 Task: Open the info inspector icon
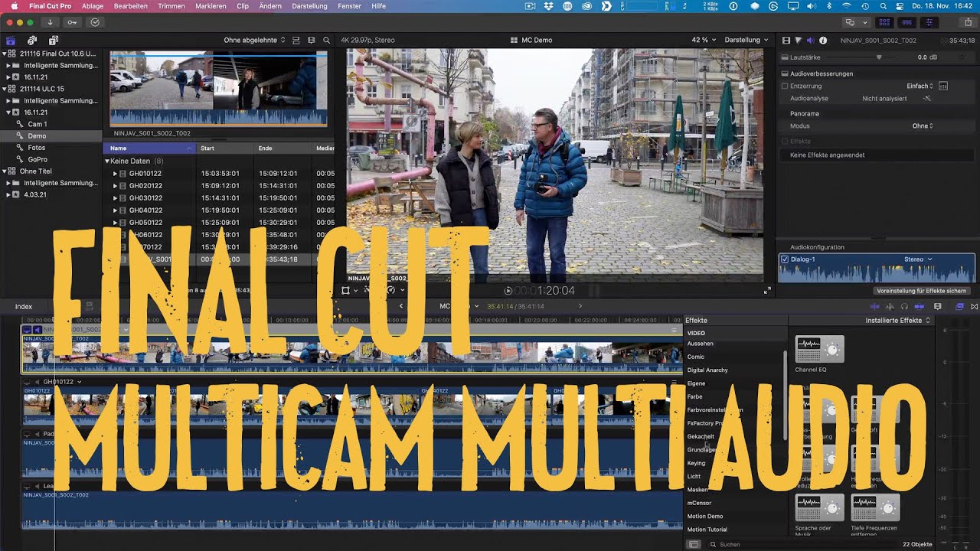click(x=823, y=40)
